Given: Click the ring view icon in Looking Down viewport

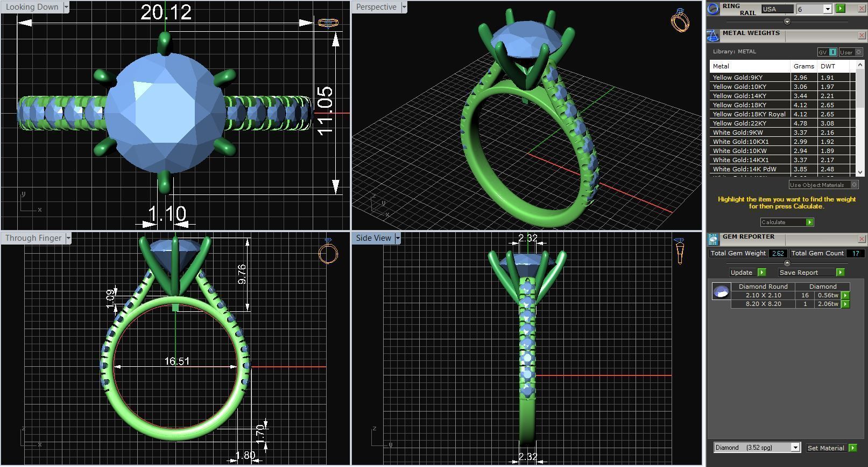Looking at the screenshot, I should point(328,23).
